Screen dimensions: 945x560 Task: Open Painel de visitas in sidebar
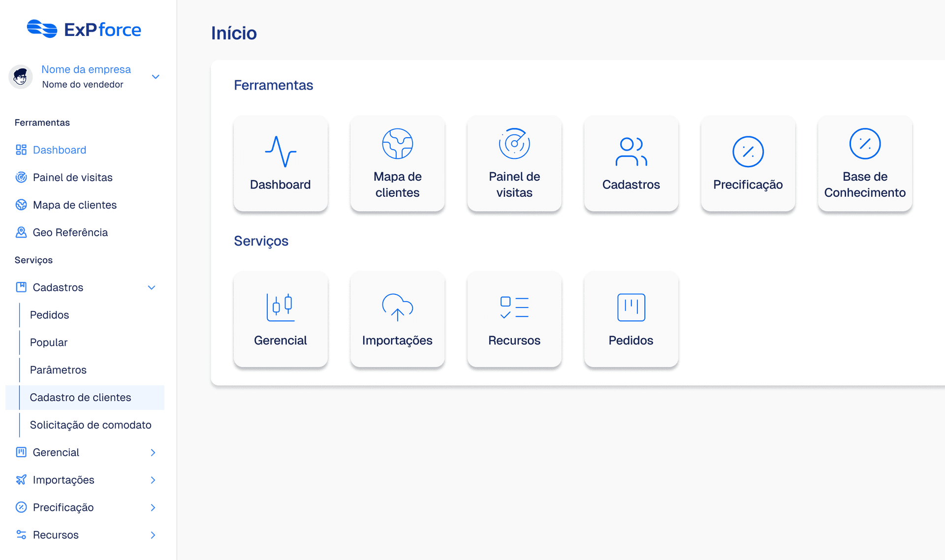[73, 177]
